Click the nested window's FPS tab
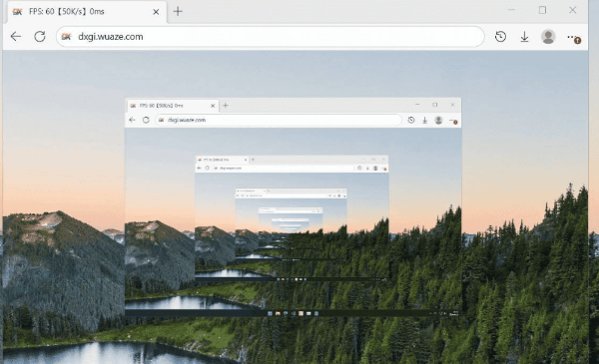599x364 pixels. coord(172,106)
